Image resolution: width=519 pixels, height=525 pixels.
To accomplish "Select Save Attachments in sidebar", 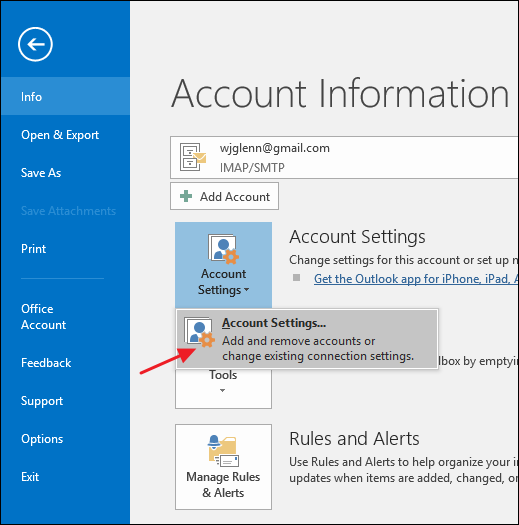I will pos(65,211).
